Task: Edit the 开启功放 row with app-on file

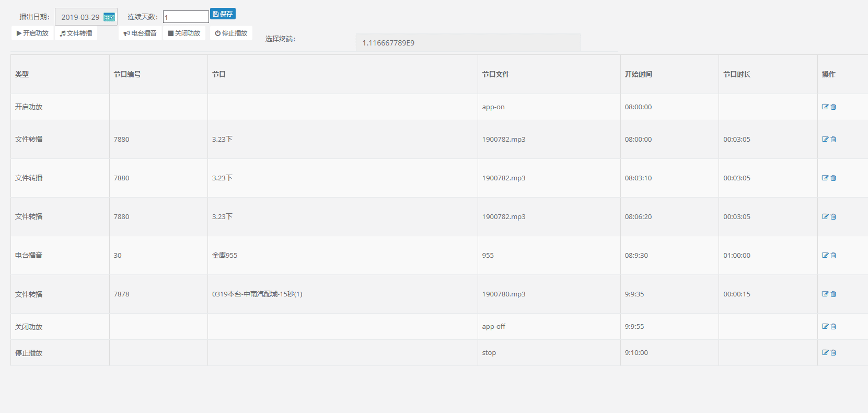Action: [x=825, y=107]
